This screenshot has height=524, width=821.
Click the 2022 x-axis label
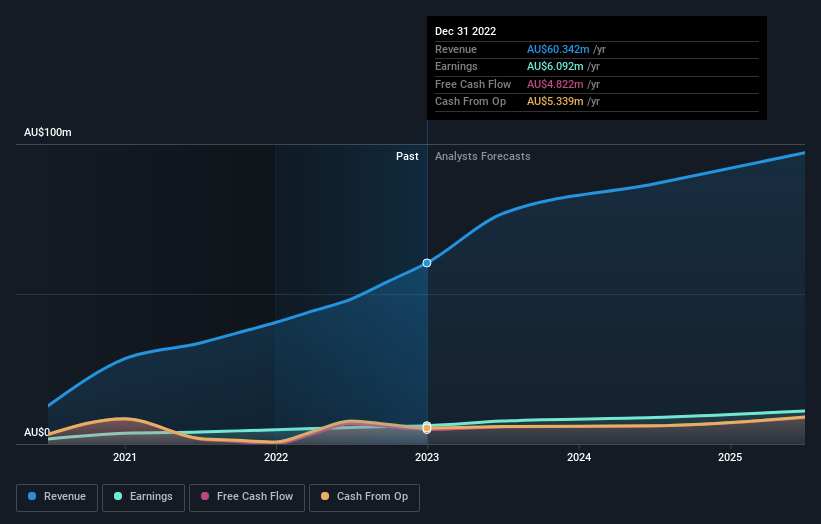pos(276,457)
